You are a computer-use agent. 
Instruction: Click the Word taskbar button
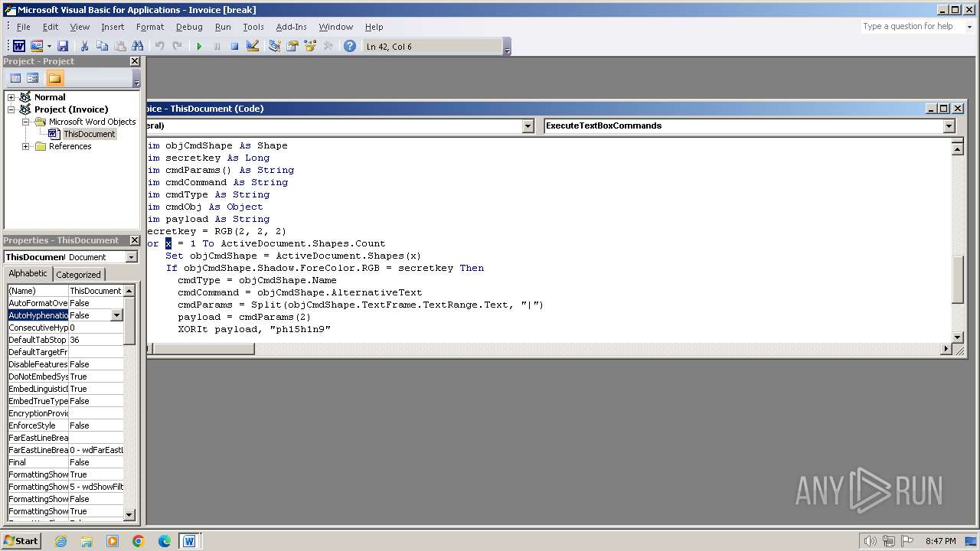click(189, 541)
